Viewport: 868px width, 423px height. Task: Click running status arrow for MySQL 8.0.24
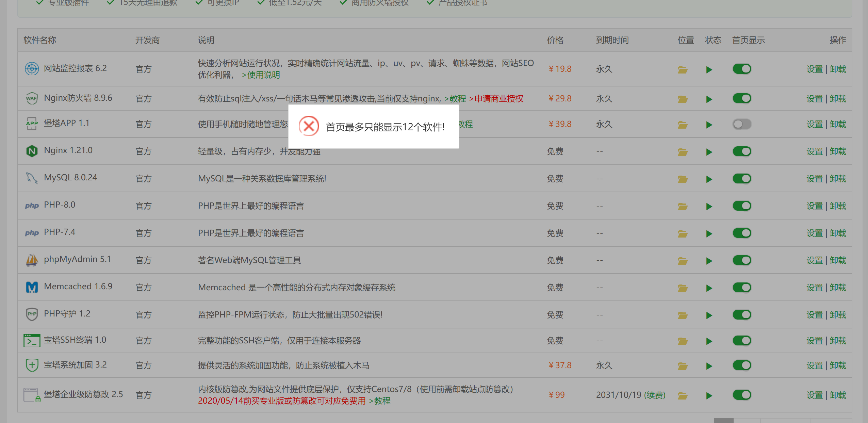point(709,179)
